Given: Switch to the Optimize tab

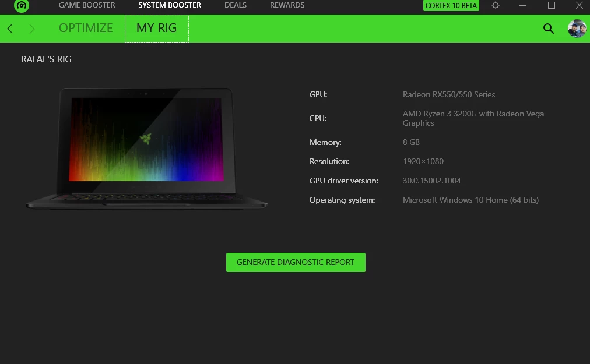Looking at the screenshot, I should pos(86,28).
